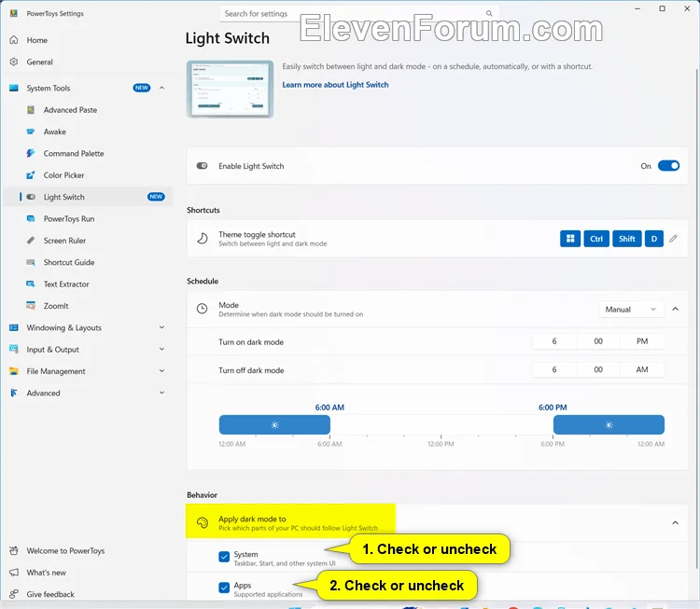The height and width of the screenshot is (609, 700).
Task: Click the Advanced Paste icon
Action: click(x=31, y=110)
